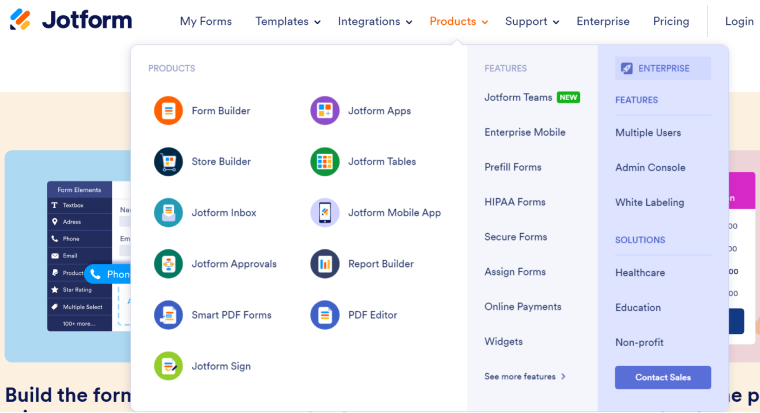Open the Integrations menu
The height and width of the screenshot is (413, 760).
[369, 21]
